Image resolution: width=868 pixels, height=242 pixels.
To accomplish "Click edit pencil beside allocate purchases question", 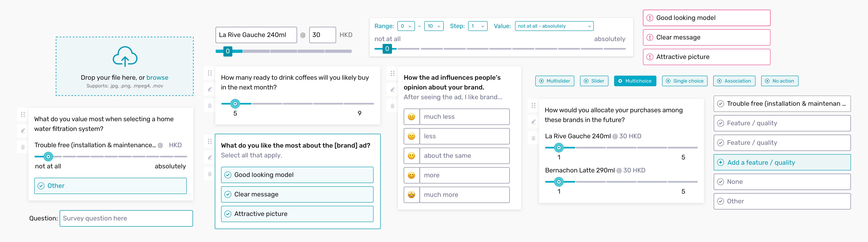I will pos(533,122).
